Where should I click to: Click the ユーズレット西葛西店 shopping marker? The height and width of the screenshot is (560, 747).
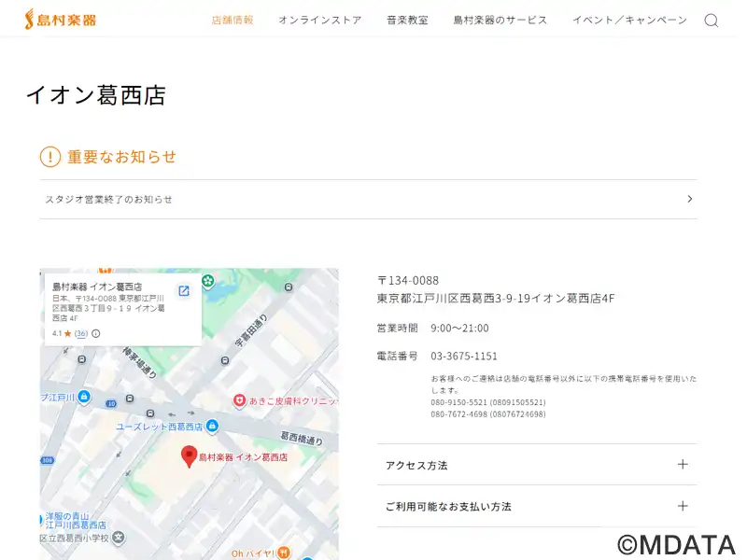[x=212, y=427]
